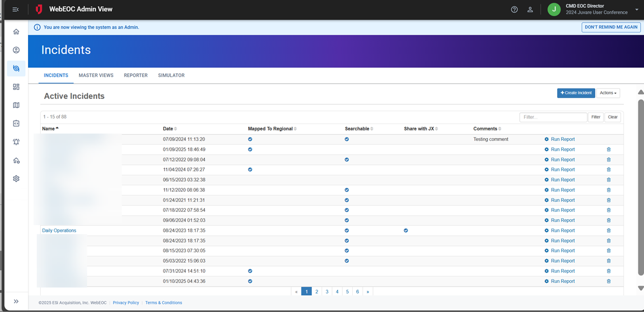Open the Actions dropdown
Screen dimensions: 644x312
click(x=608, y=93)
